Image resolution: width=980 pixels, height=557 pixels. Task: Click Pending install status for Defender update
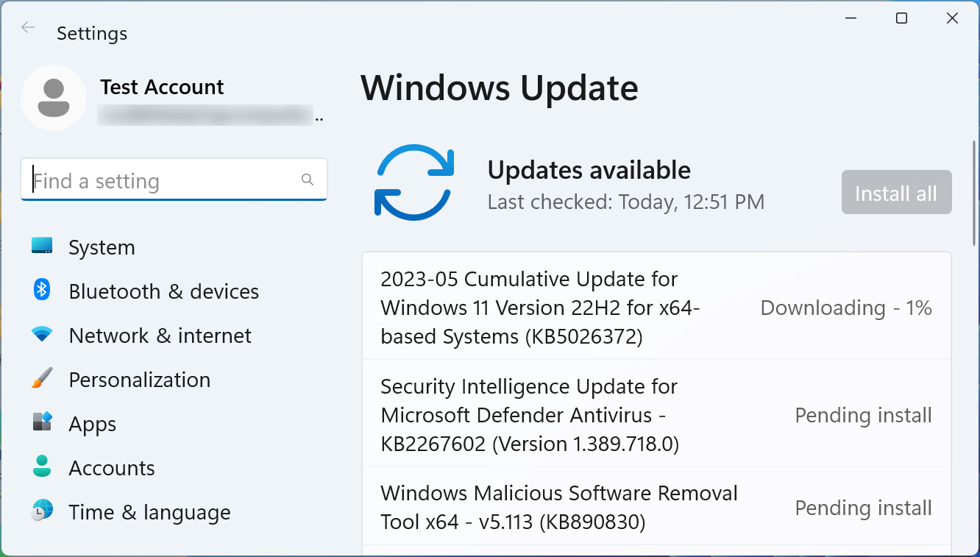coord(864,415)
